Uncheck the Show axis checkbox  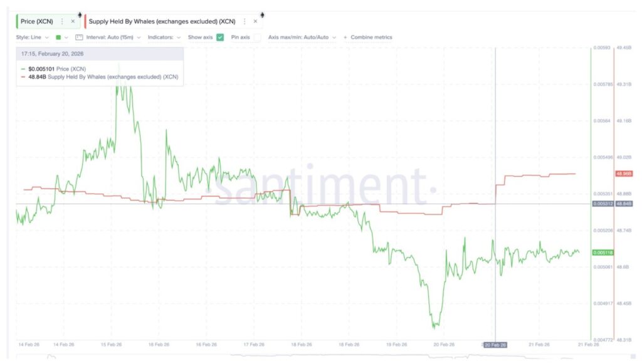coord(220,38)
